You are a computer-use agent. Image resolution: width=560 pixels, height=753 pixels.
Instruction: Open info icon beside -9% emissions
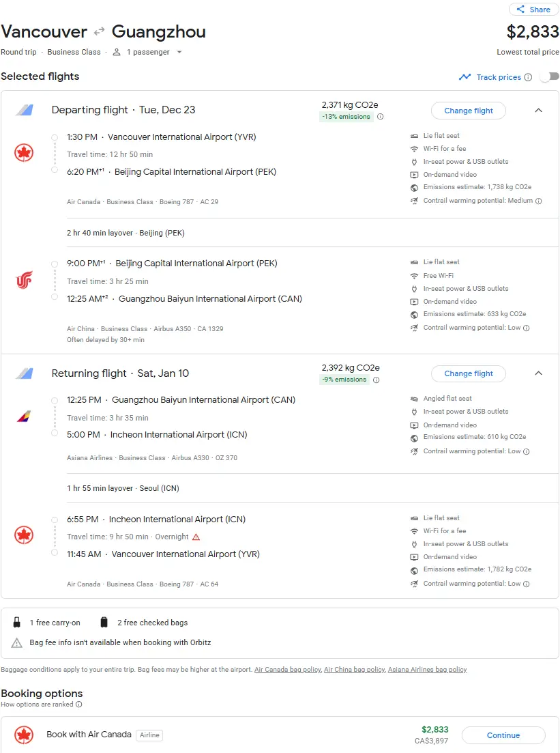[x=377, y=380]
